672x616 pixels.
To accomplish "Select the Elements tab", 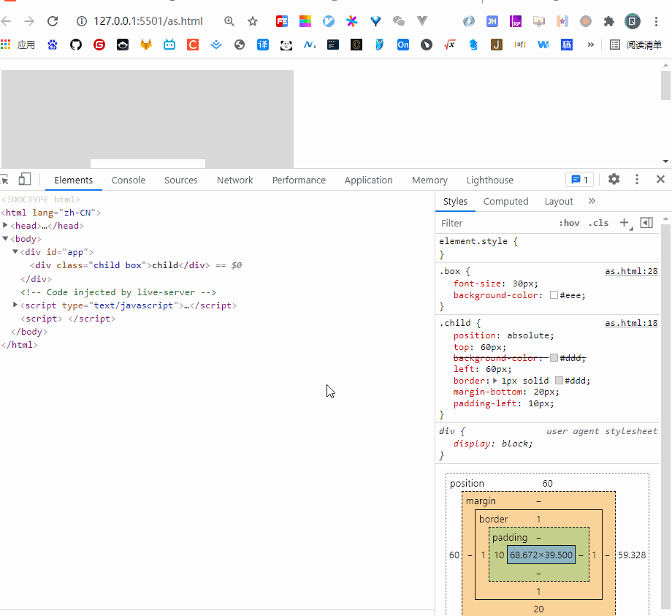I will [x=73, y=180].
